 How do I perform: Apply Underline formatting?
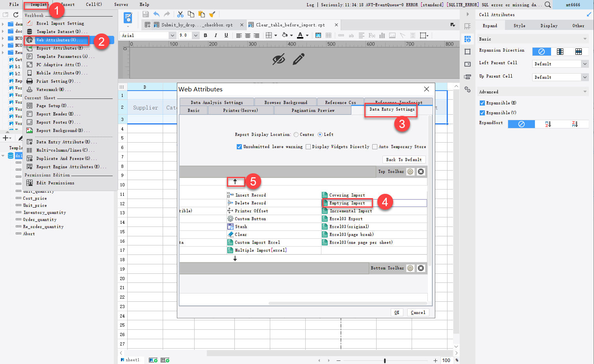[x=226, y=35]
